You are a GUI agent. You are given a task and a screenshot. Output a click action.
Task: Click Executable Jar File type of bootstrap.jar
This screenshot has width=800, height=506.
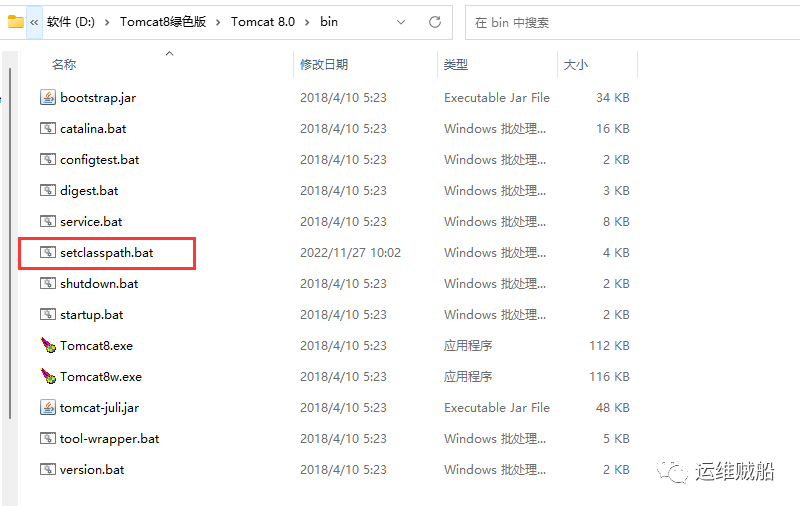(x=497, y=97)
